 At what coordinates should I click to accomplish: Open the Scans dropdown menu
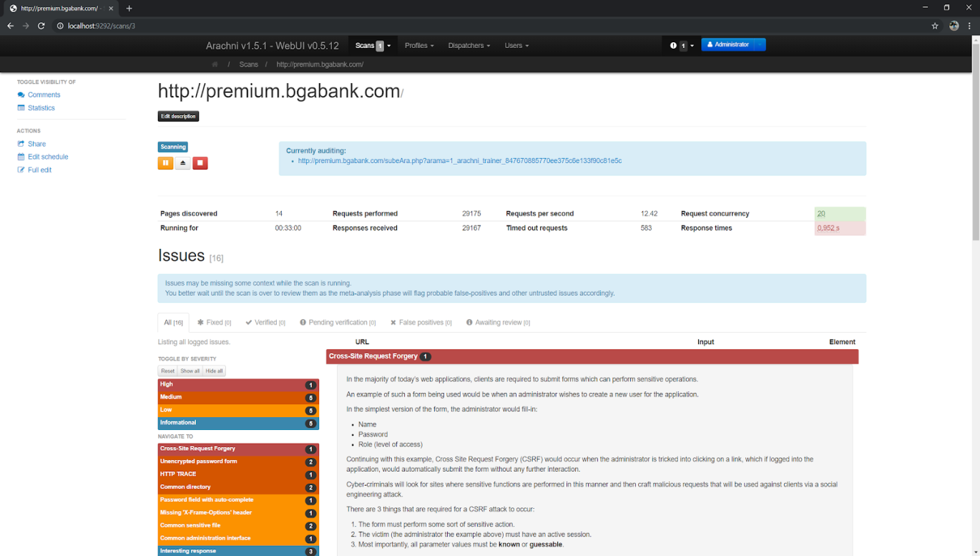[373, 46]
